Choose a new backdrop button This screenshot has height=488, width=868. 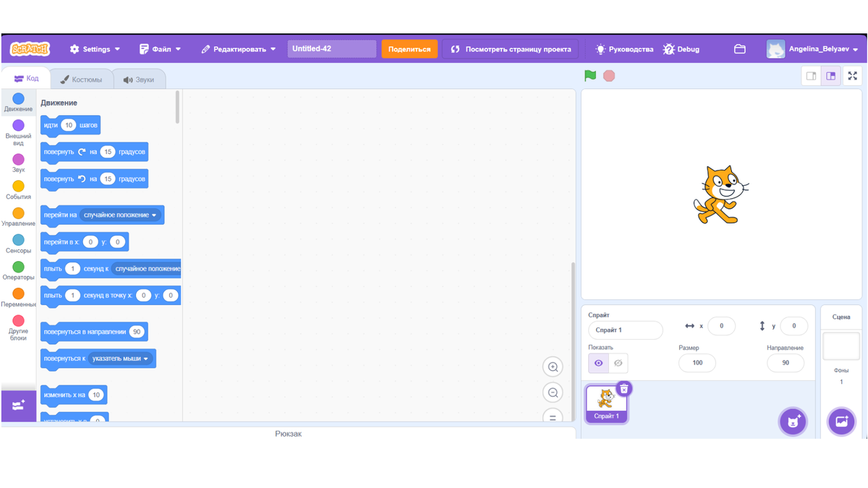tap(841, 421)
